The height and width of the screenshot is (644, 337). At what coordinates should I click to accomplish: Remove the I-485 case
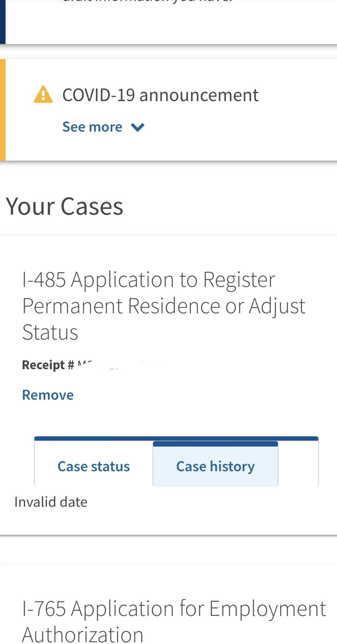click(x=48, y=395)
